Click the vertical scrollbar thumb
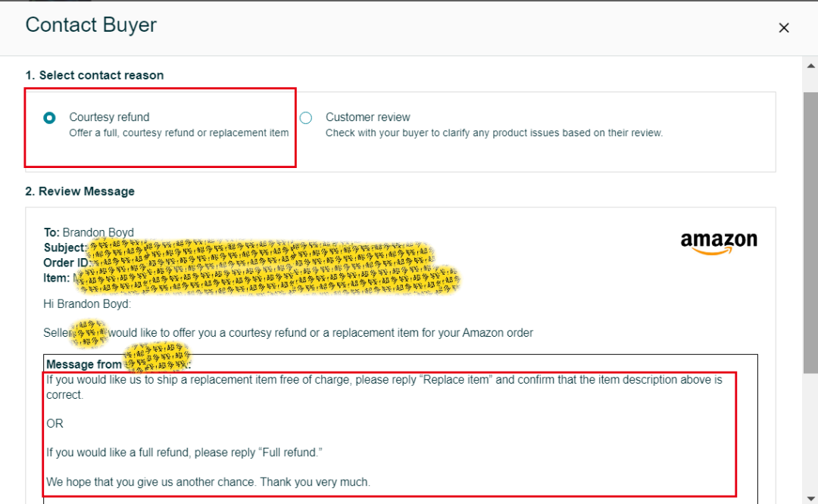Viewport: 818px width, 504px height. (x=810, y=232)
